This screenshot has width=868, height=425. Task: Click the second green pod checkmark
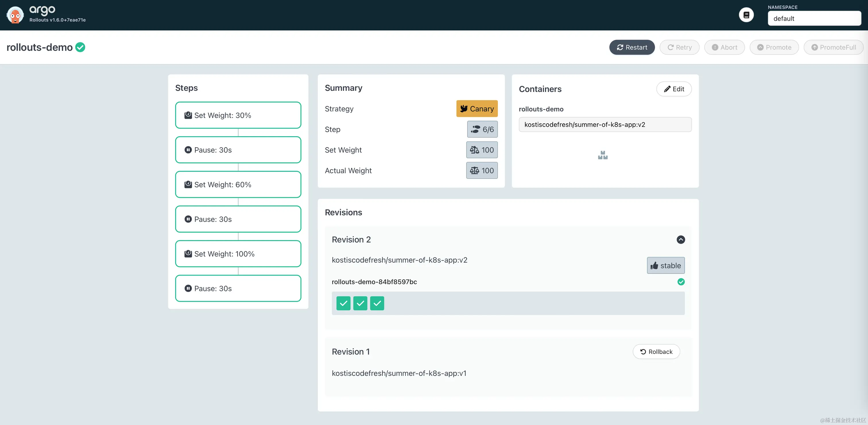[x=360, y=303]
